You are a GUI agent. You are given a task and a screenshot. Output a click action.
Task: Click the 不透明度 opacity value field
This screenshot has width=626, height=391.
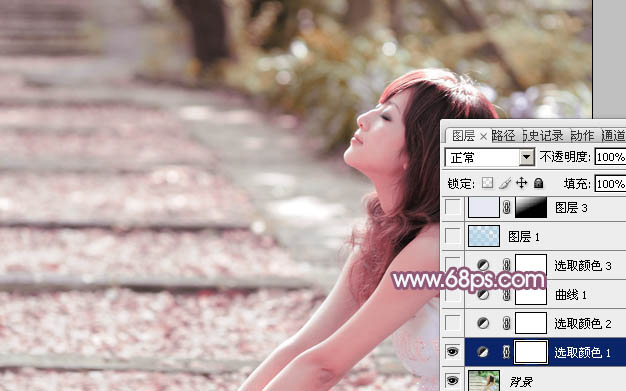pos(610,157)
